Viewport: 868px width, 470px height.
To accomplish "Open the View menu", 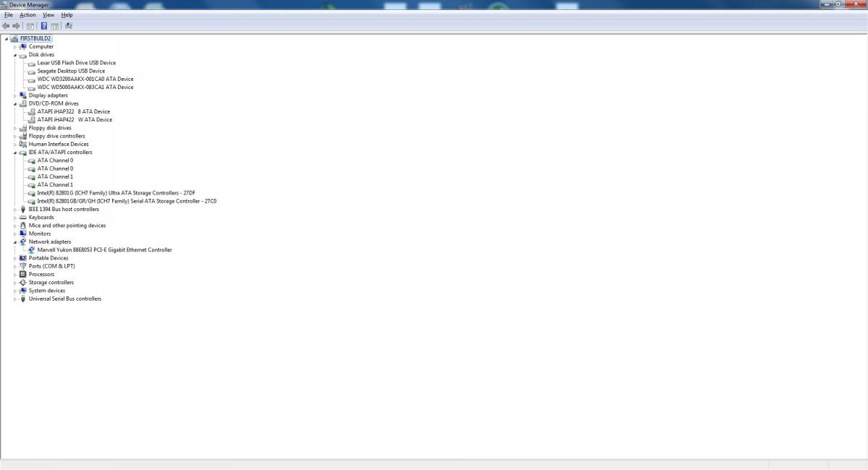I will 48,14.
